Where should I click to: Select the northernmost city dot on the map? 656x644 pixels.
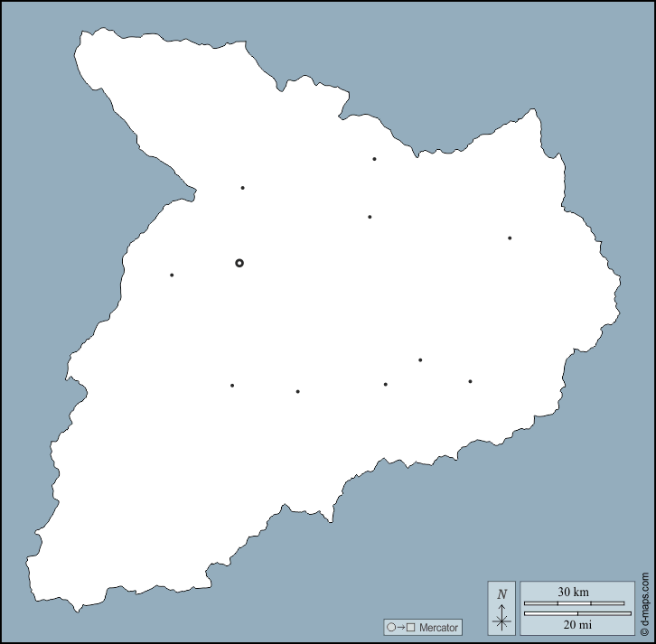[x=374, y=159]
